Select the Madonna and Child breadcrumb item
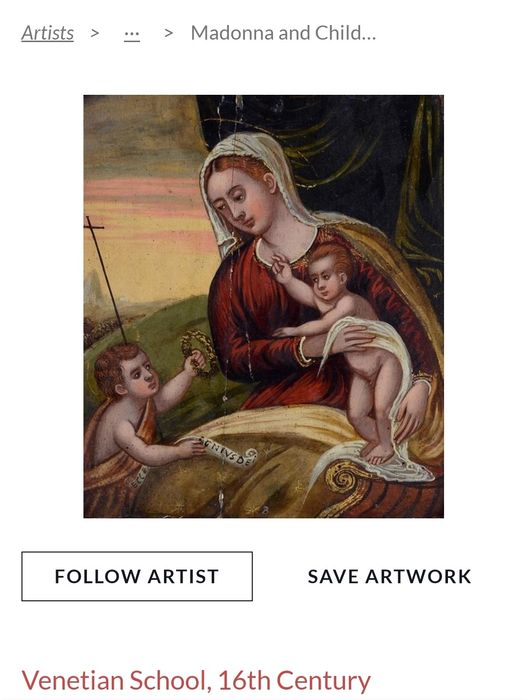Image resolution: width=527 pixels, height=700 pixels. 283,33
